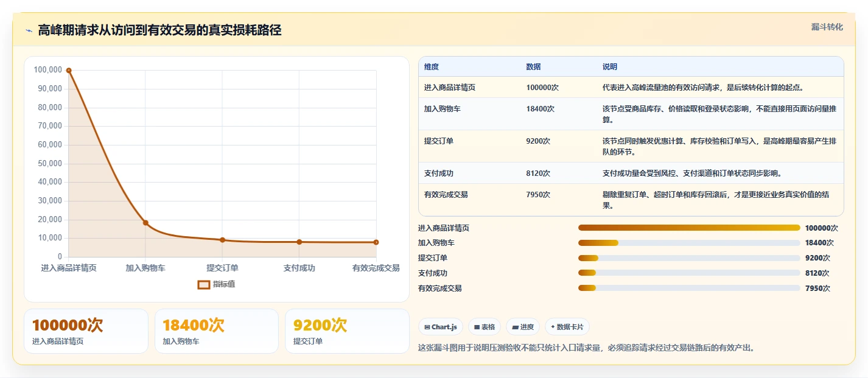The width and height of the screenshot is (868, 378).
Task: Click the chart data point for 提交订单
Action: (x=222, y=240)
